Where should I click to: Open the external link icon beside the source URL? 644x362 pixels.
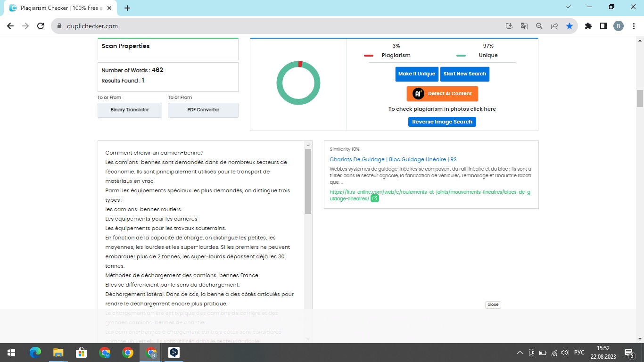click(374, 198)
